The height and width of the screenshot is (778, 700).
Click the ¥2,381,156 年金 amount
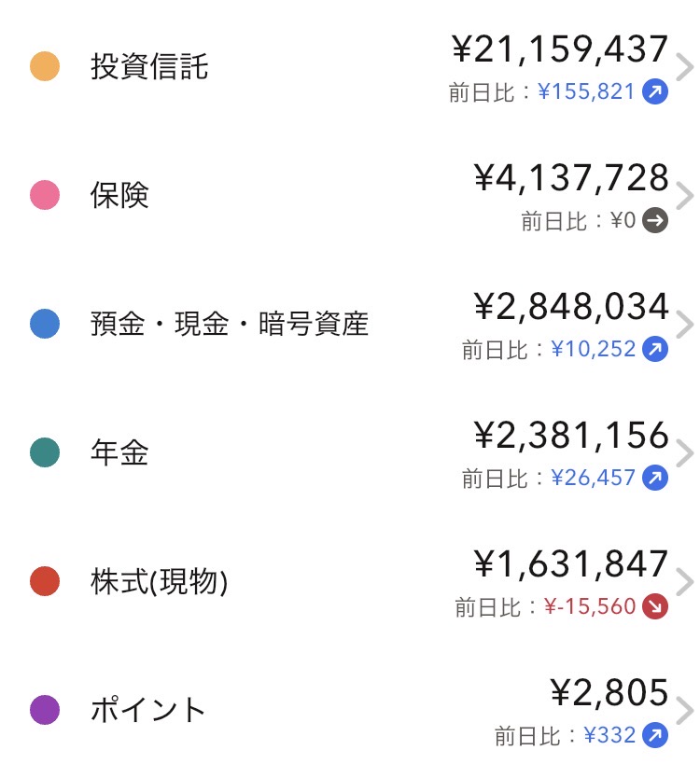pos(571,435)
